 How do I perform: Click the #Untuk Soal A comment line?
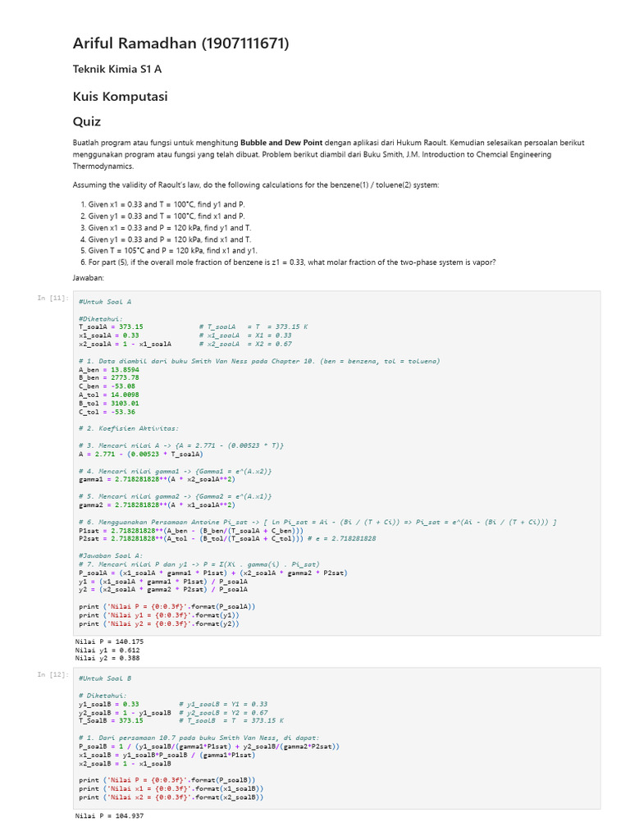coord(105,302)
